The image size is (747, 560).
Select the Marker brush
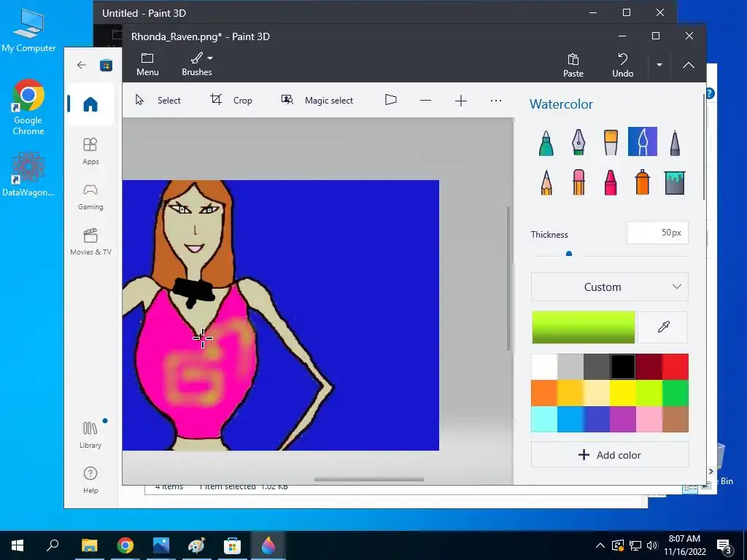tap(546, 142)
